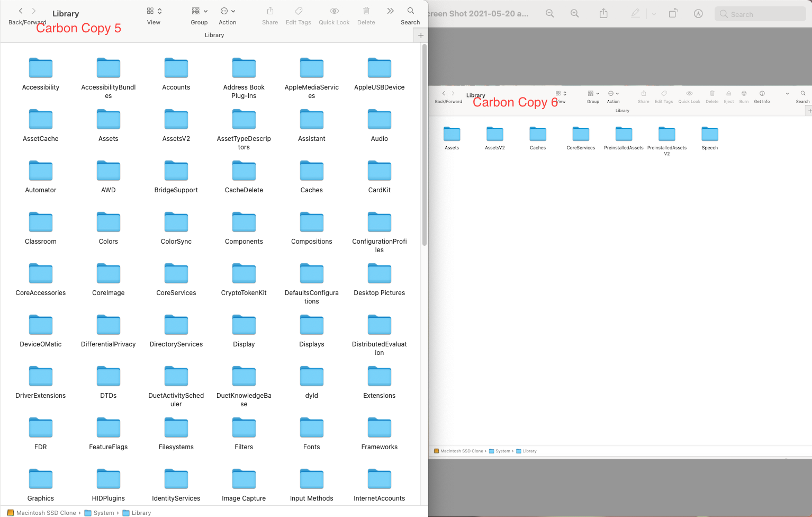Viewport: 812px width, 517px height.
Task: Zoom out in the Preview window toolbar
Action: tap(550, 14)
